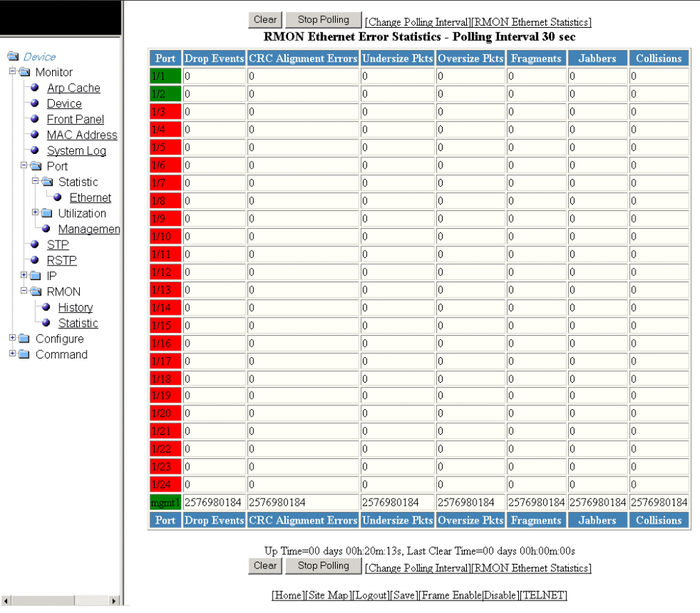Expand the Utilization tree node
700x613 pixels.
point(35,212)
